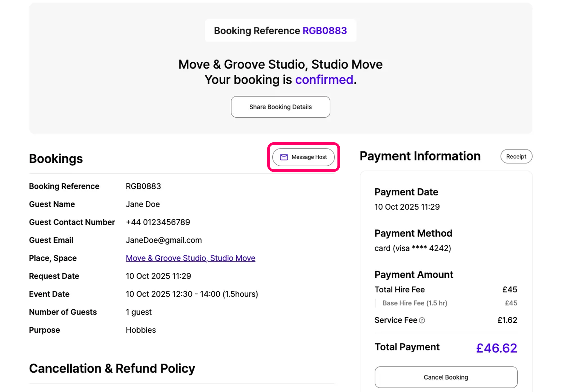Click the purple RGB0883 reference in header
568x392 pixels.
pos(325,31)
